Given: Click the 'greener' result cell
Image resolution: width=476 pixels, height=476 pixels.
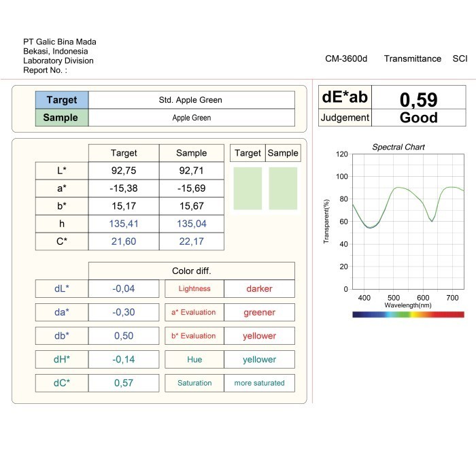Looking at the screenshot, I should point(260,312).
